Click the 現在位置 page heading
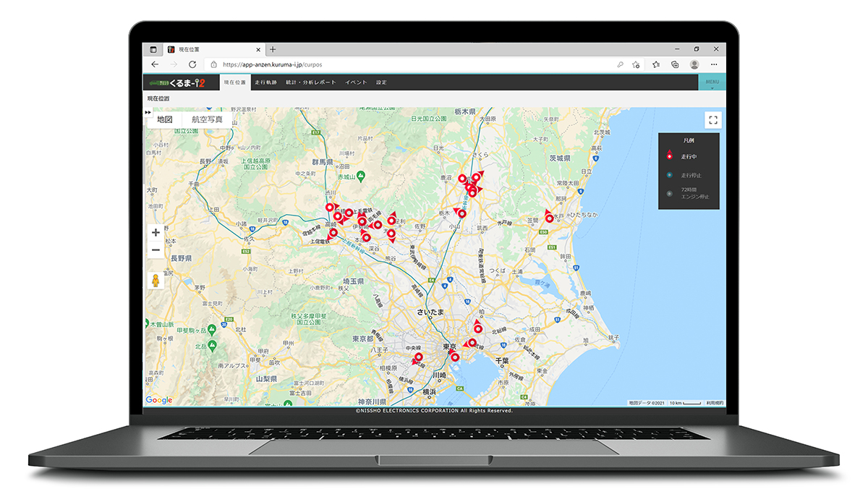This screenshot has height=502, width=868. [x=158, y=98]
